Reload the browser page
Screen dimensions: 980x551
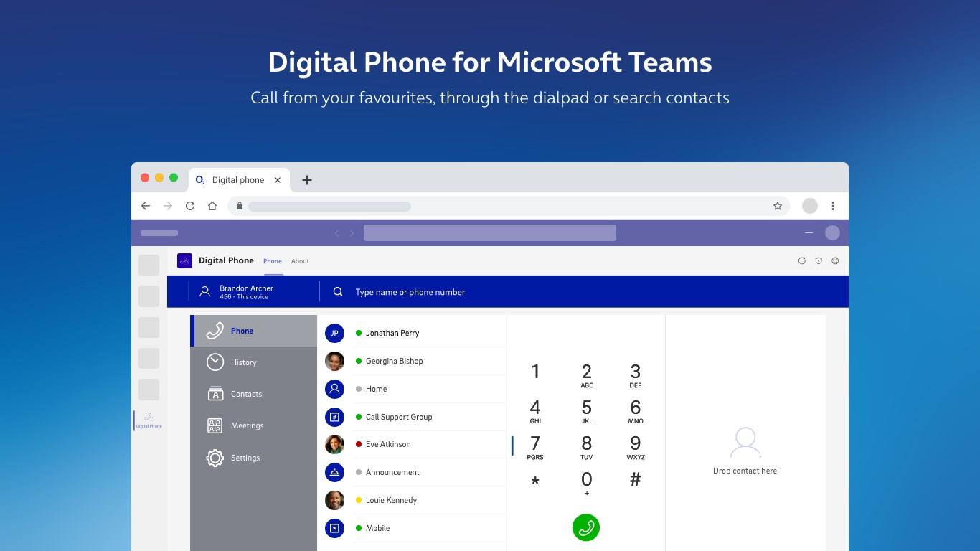[190, 206]
